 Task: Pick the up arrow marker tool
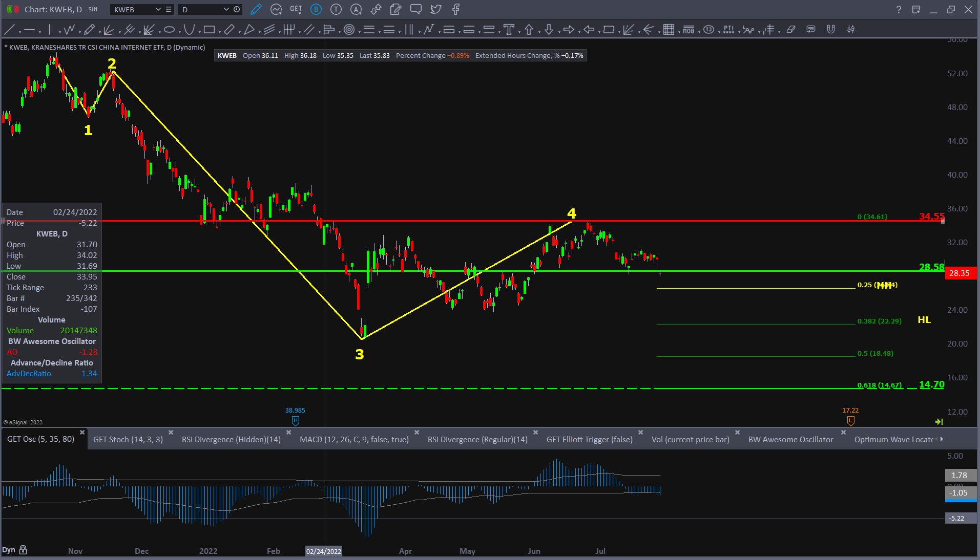coord(529,30)
